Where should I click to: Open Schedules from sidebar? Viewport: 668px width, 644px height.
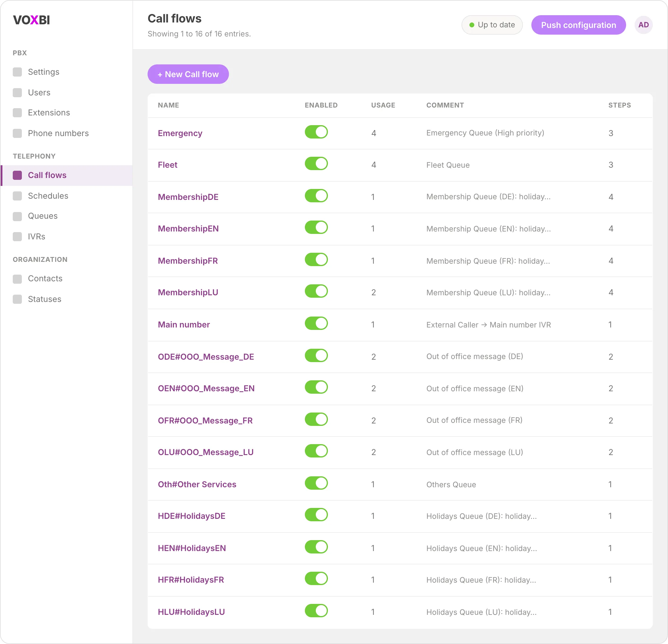pos(66,196)
